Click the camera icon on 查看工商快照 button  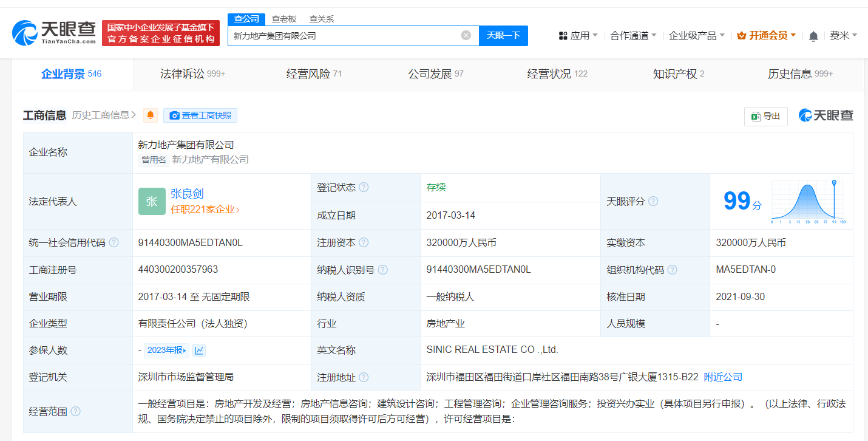pyautogui.click(x=174, y=115)
